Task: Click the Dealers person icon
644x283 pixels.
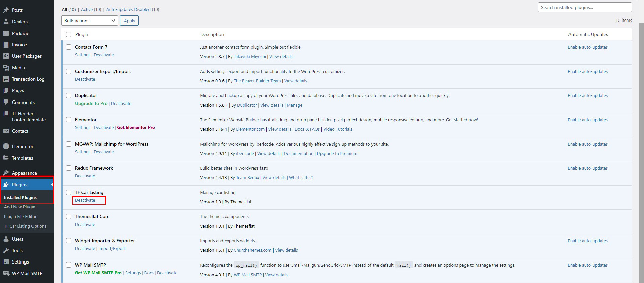Action: [x=6, y=22]
